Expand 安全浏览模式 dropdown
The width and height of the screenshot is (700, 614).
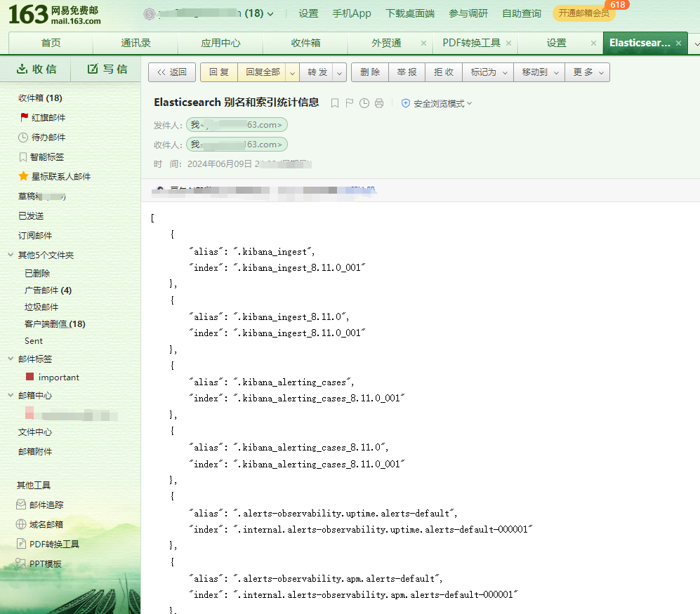click(x=469, y=103)
